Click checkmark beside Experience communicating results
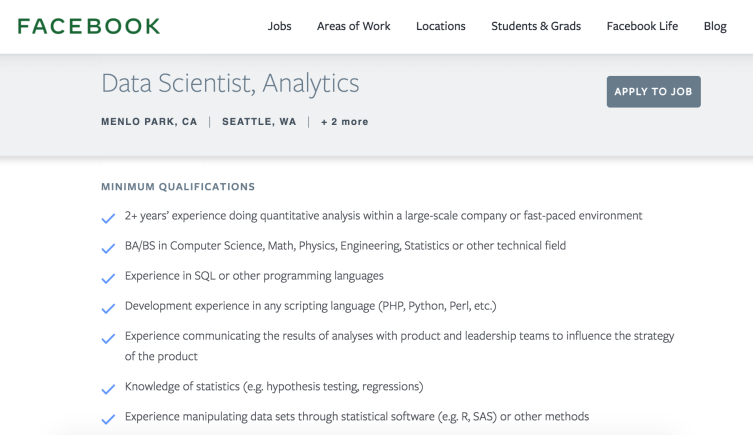The image size is (753, 435). click(x=108, y=338)
